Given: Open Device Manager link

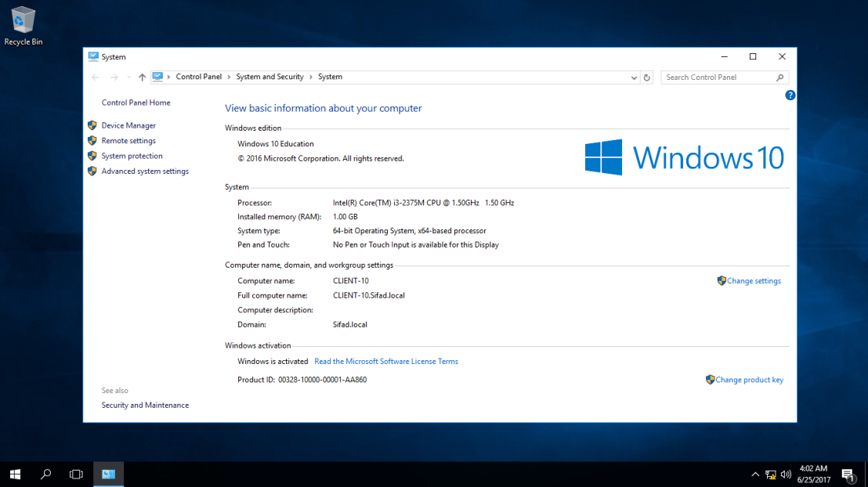Looking at the screenshot, I should 128,125.
